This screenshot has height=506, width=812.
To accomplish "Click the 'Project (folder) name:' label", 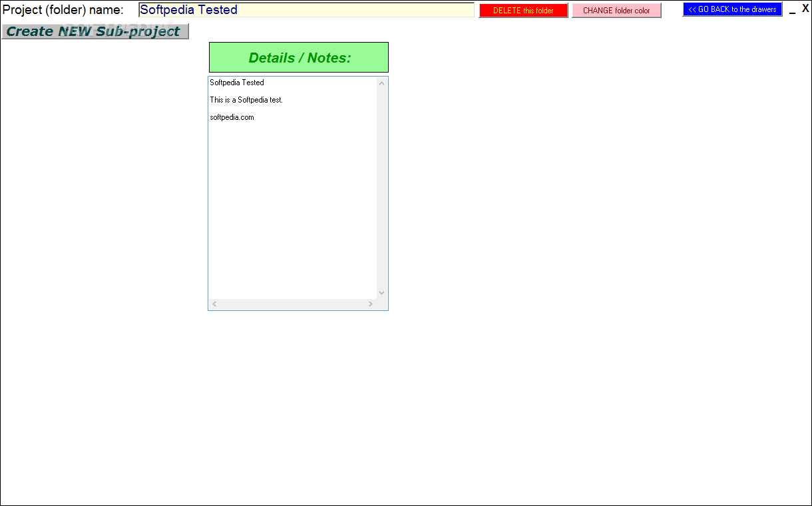I will [63, 10].
